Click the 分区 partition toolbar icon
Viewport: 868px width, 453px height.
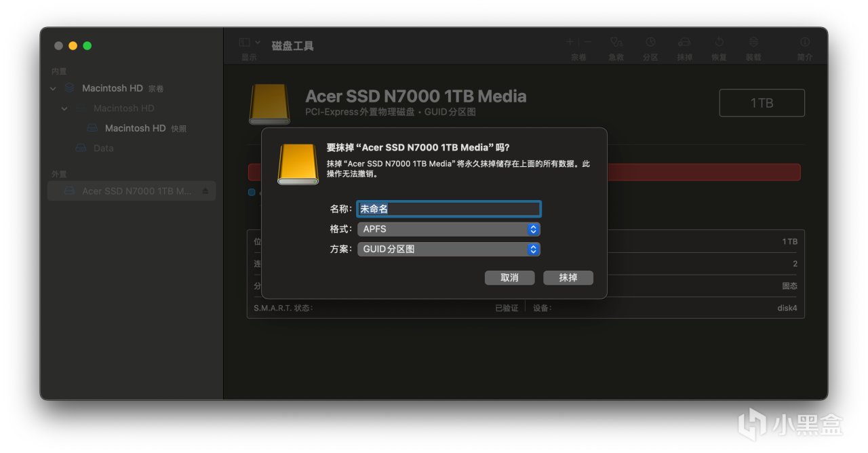click(650, 42)
